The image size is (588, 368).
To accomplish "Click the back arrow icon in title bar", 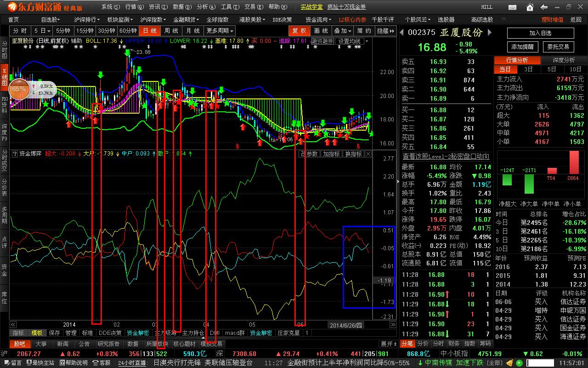I will pos(544,7).
